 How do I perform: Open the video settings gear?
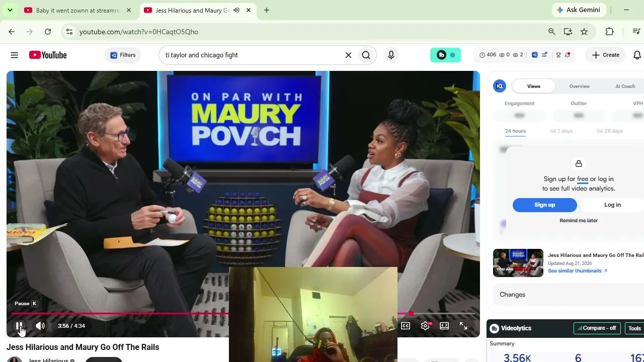pos(425,326)
